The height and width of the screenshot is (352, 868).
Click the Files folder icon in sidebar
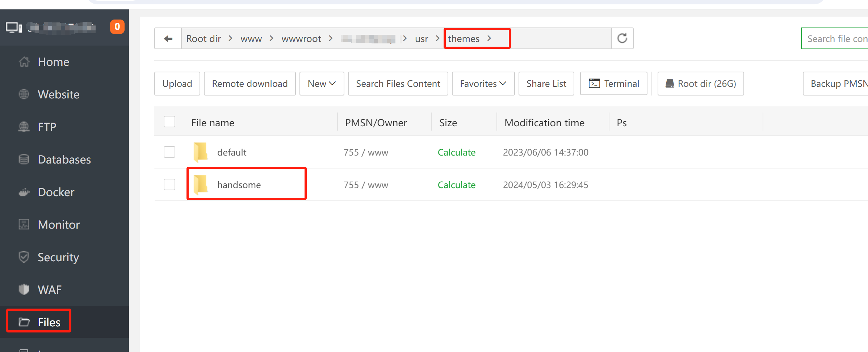[24, 322]
